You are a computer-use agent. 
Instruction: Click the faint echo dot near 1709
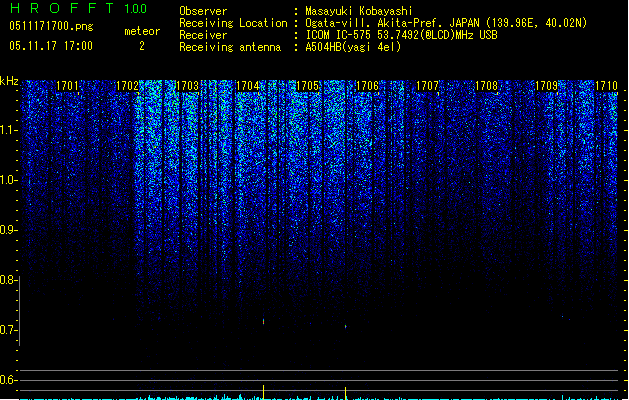tap(562, 317)
